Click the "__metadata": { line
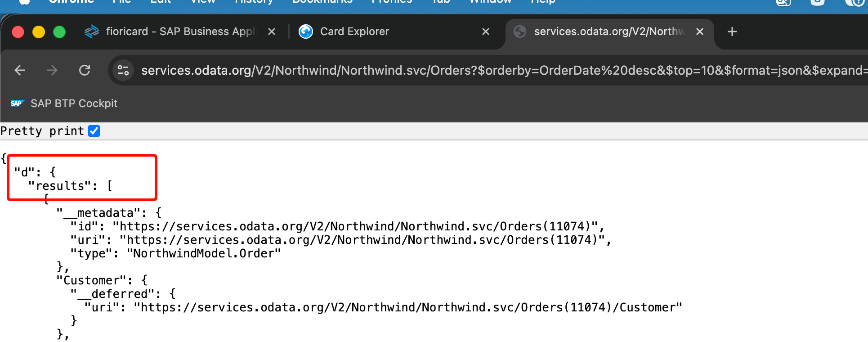The height and width of the screenshot is (342, 868). pos(109,213)
